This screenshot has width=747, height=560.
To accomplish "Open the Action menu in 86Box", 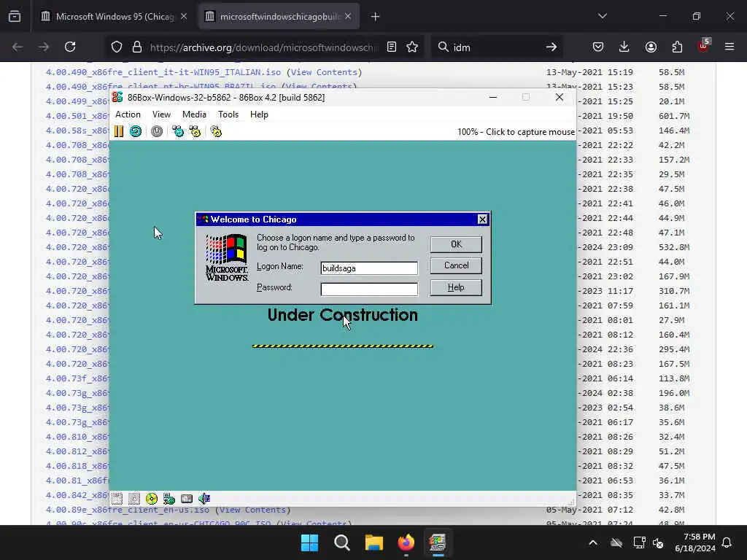I will [x=128, y=114].
